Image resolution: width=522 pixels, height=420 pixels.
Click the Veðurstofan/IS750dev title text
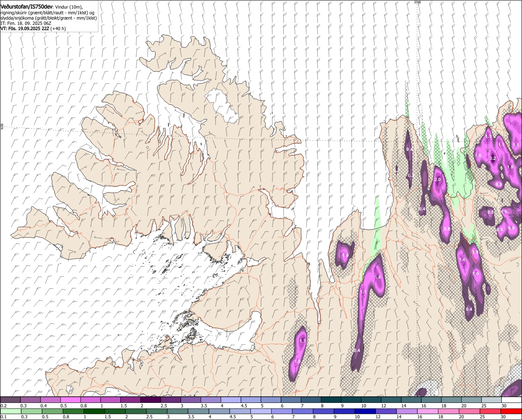click(x=27, y=7)
